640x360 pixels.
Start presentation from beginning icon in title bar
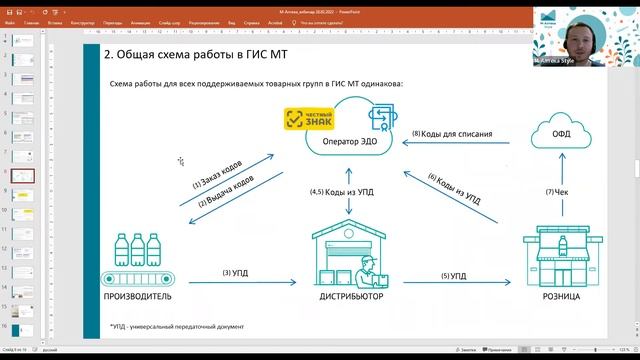(x=55, y=12)
